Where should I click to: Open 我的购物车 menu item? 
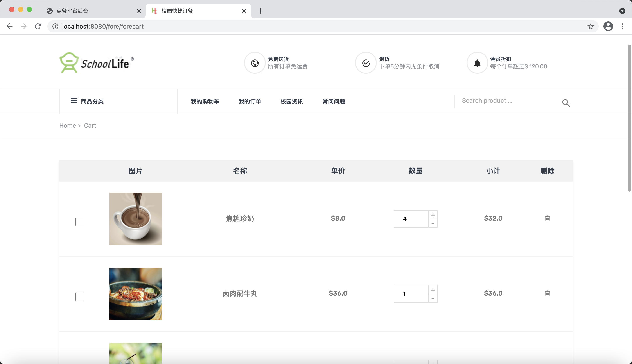[x=205, y=102]
